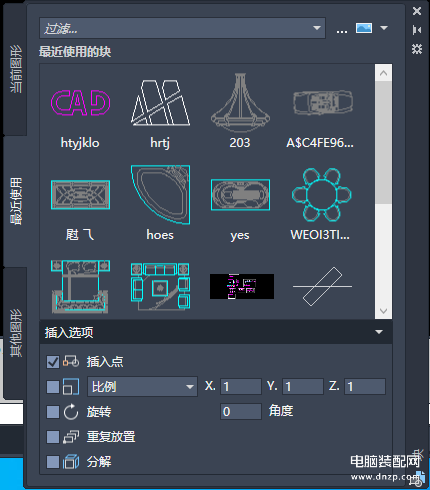Select the yes bathtub block
The height and width of the screenshot is (490, 430).
240,195
